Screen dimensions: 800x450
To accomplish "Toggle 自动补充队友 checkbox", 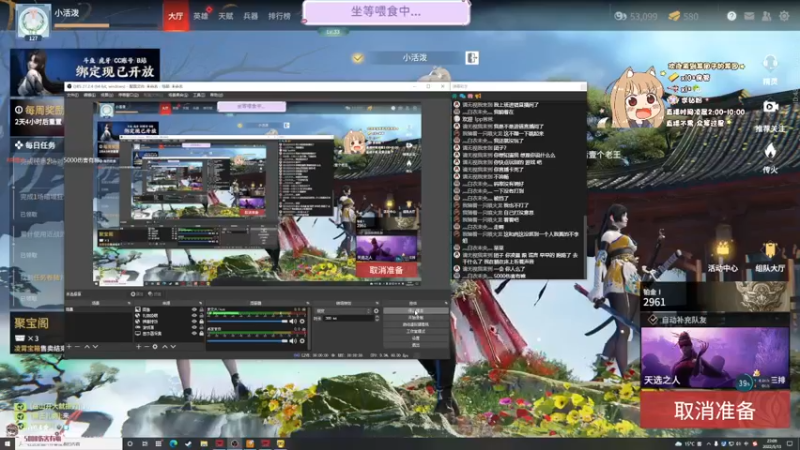I will click(x=653, y=320).
